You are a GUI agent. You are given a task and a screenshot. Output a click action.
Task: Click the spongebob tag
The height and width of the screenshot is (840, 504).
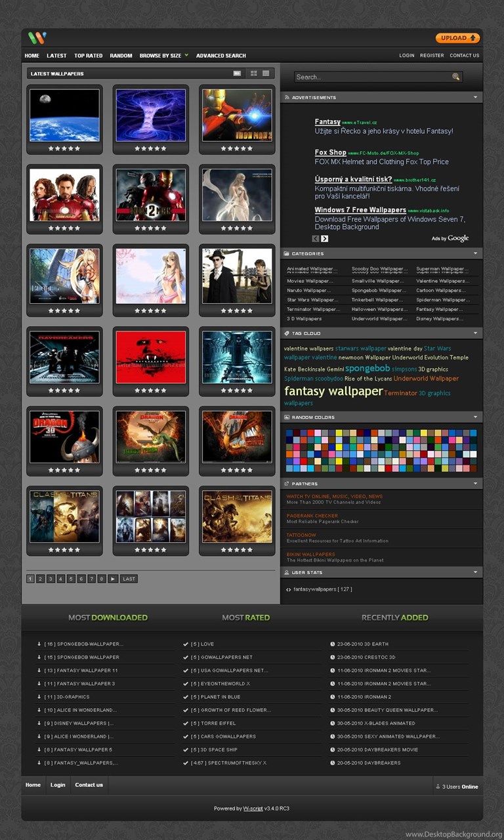pyautogui.click(x=367, y=369)
